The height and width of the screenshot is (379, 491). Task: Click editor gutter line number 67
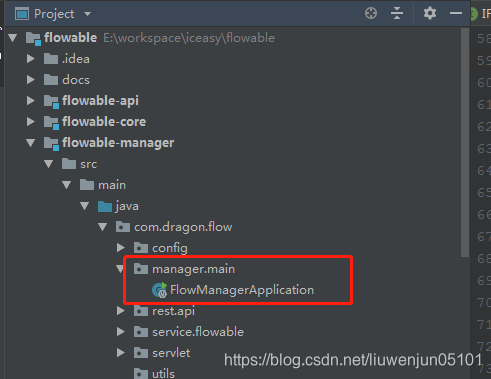pyautogui.click(x=484, y=237)
